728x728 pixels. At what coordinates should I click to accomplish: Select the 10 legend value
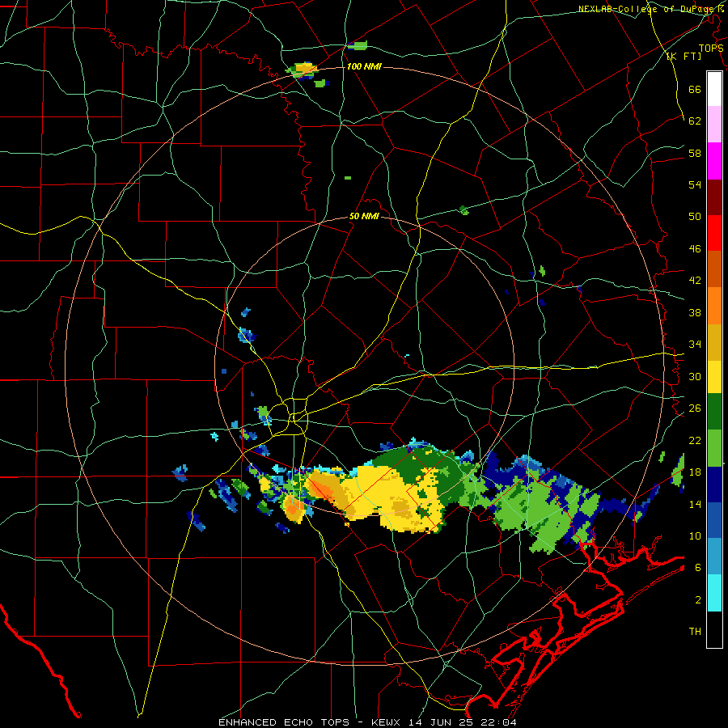tap(695, 535)
